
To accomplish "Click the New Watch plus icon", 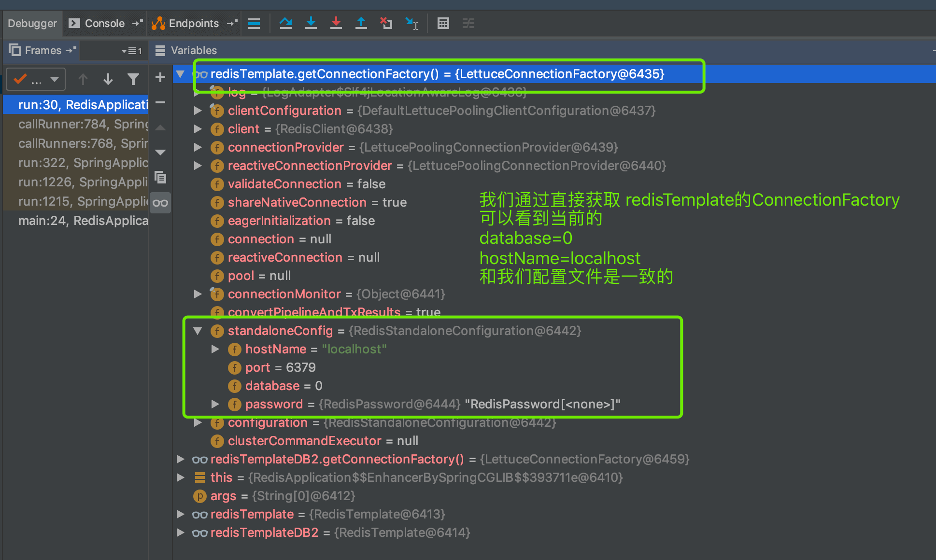I will [x=160, y=77].
